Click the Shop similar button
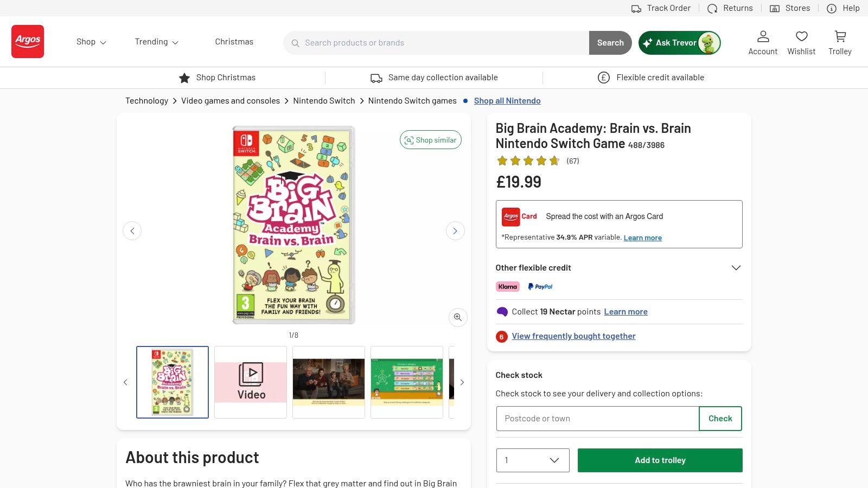Image resolution: width=868 pixels, height=488 pixels. pos(430,139)
